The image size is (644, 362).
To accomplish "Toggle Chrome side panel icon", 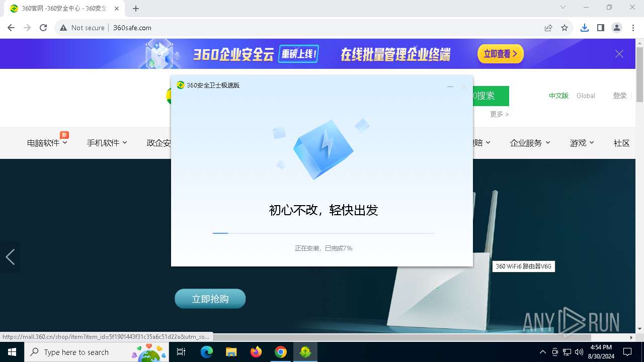I will 601,28.
